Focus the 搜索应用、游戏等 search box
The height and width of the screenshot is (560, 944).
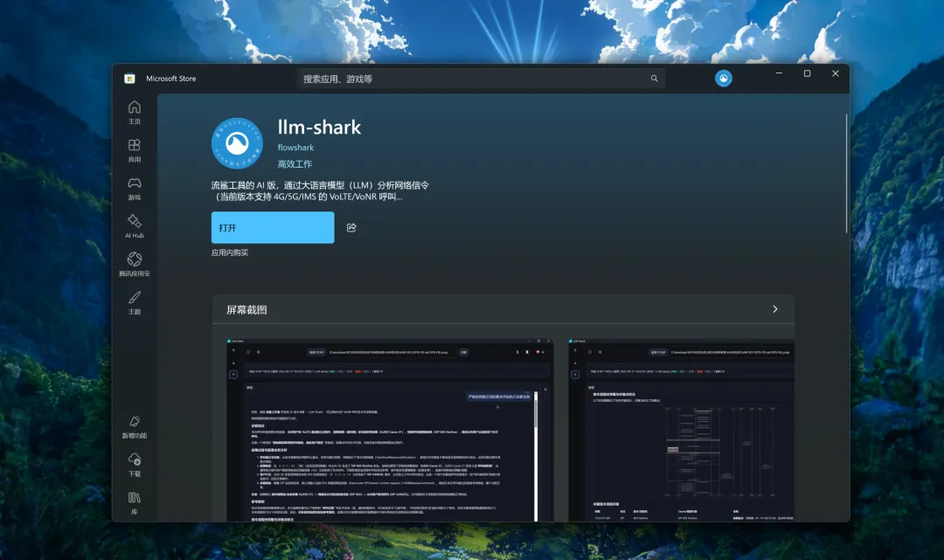(x=481, y=79)
